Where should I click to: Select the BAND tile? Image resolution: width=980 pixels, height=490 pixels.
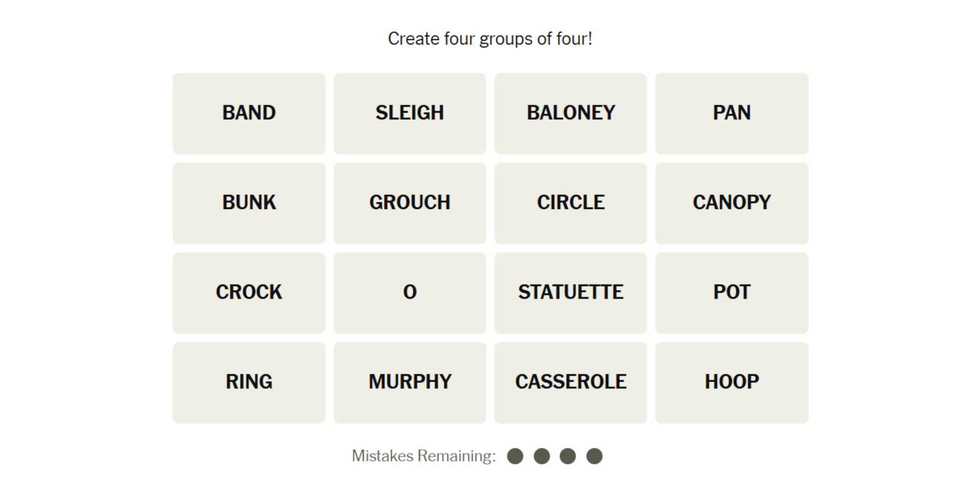249,113
